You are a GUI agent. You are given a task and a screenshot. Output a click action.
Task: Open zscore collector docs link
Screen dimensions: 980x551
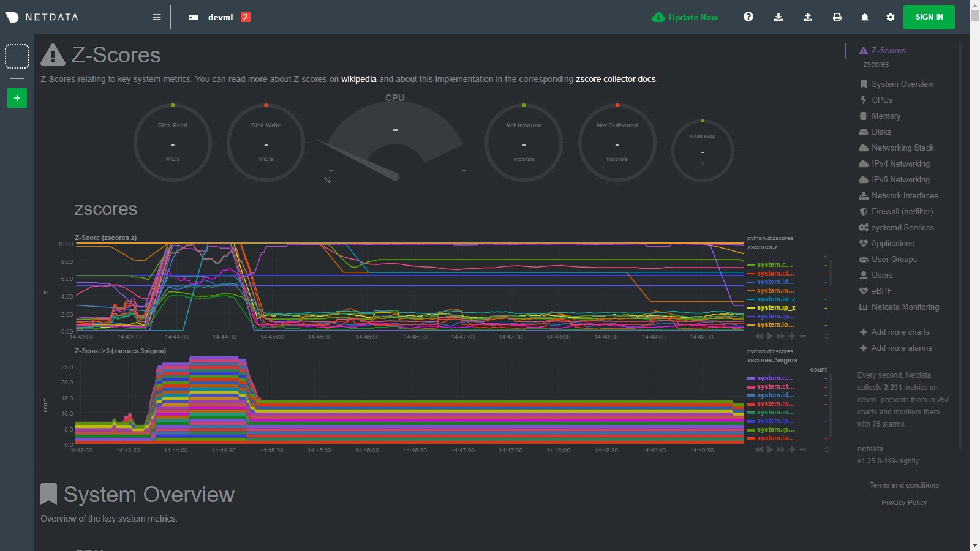point(616,79)
